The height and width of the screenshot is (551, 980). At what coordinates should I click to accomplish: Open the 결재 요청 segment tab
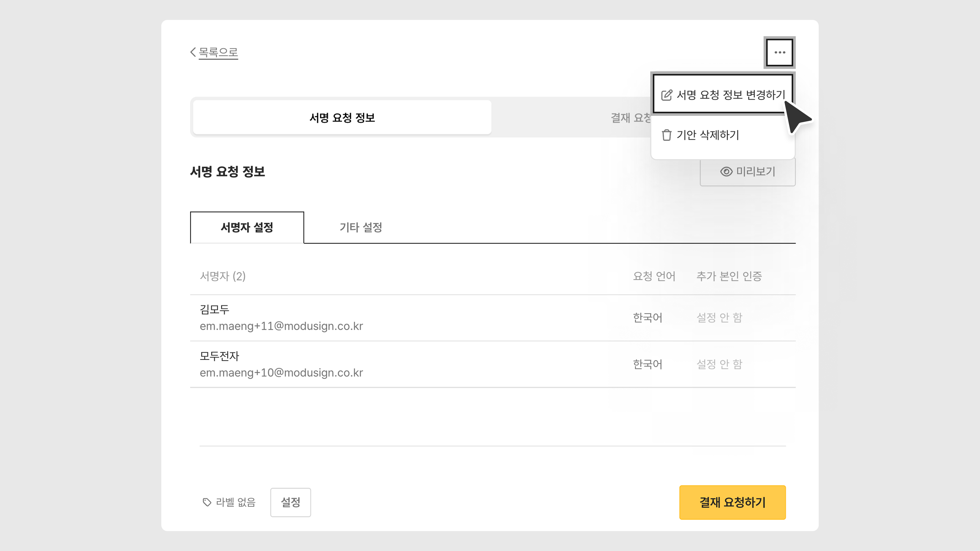[630, 118]
